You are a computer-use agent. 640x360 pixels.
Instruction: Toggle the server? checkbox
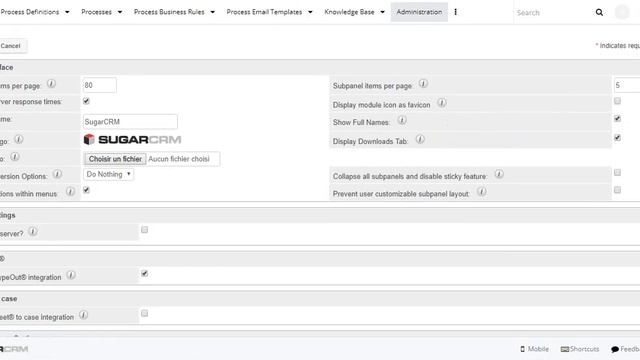pos(144,230)
